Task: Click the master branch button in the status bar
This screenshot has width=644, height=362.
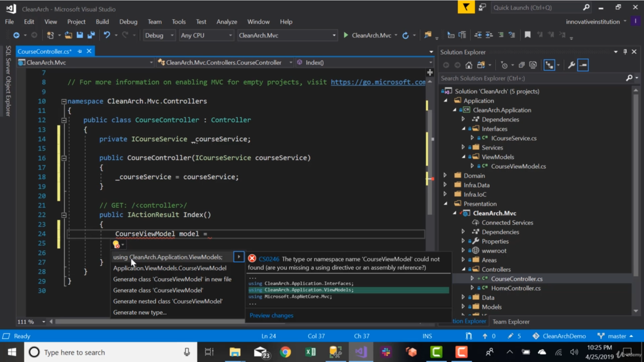Action: (x=617, y=336)
